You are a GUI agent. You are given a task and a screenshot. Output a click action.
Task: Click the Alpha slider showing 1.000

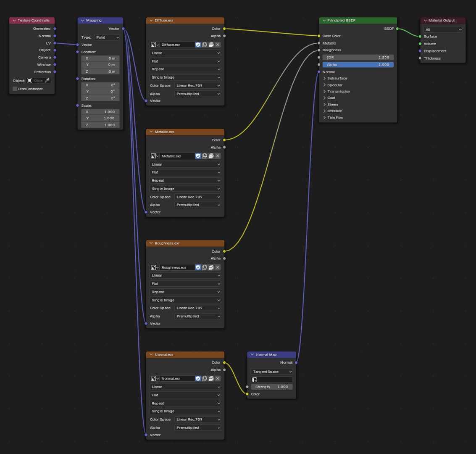click(x=358, y=65)
